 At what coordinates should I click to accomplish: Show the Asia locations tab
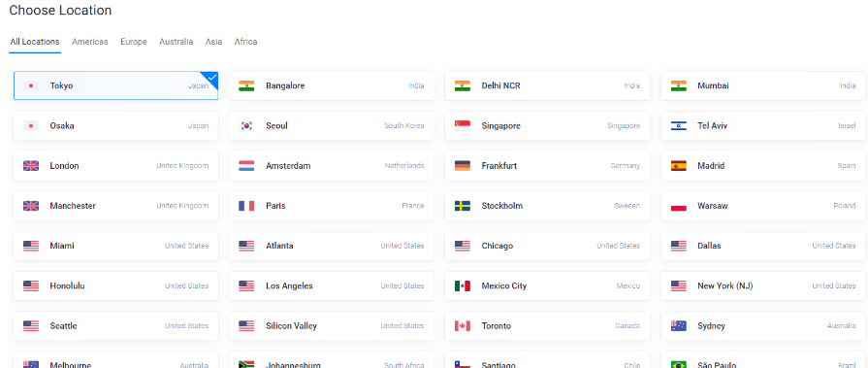pos(213,42)
